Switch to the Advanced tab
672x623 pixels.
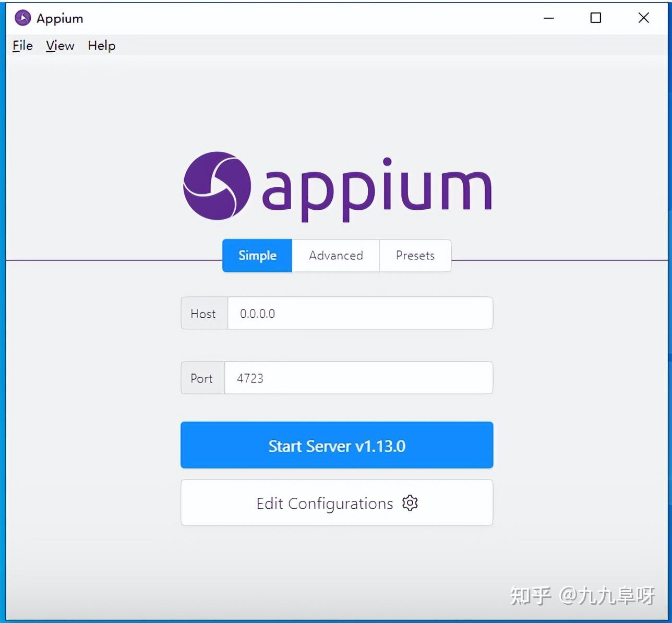pos(335,256)
